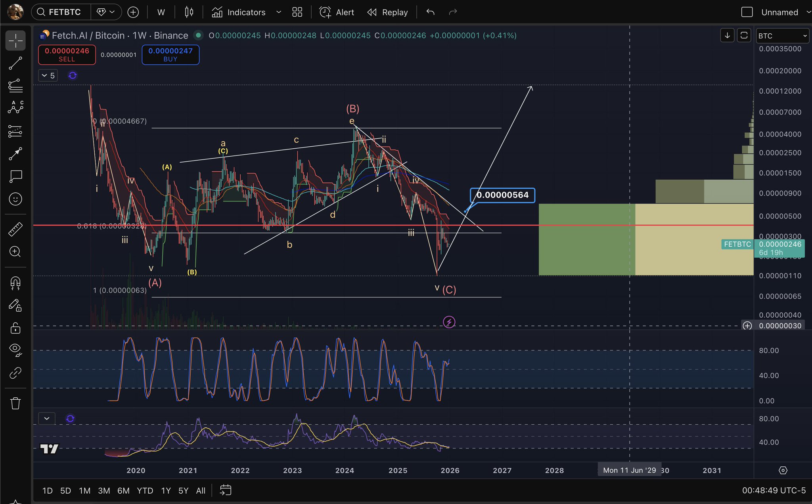This screenshot has width=812, height=504.
Task: Click the trash remove objects icon
Action: (x=15, y=403)
